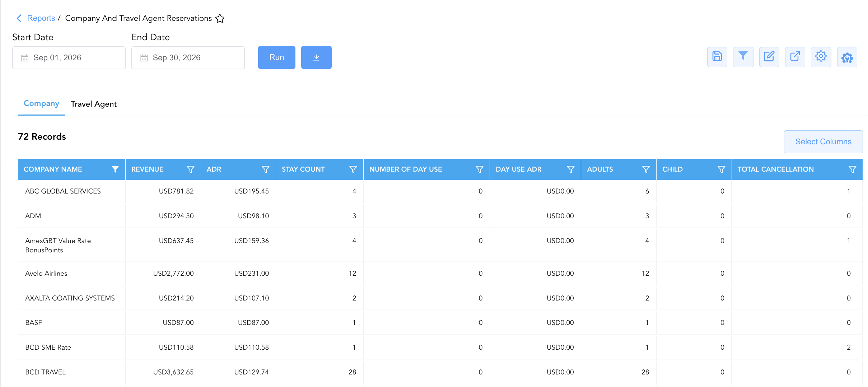Filter the Stay Count column
This screenshot has height=387, width=868.
(353, 169)
